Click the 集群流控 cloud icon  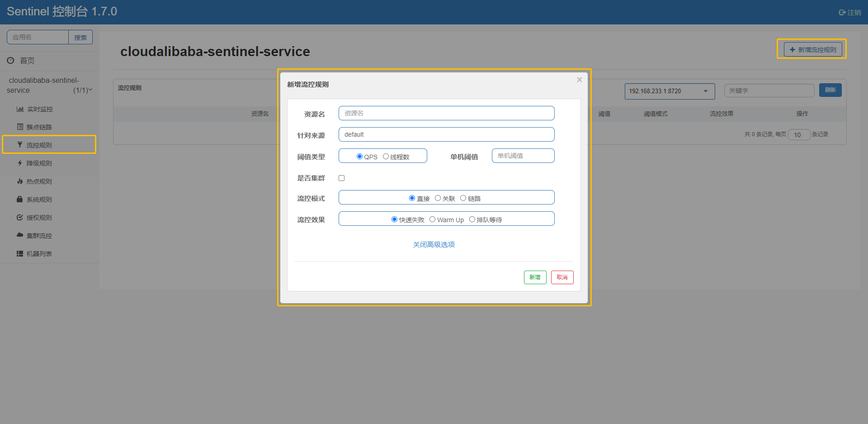[x=20, y=235]
